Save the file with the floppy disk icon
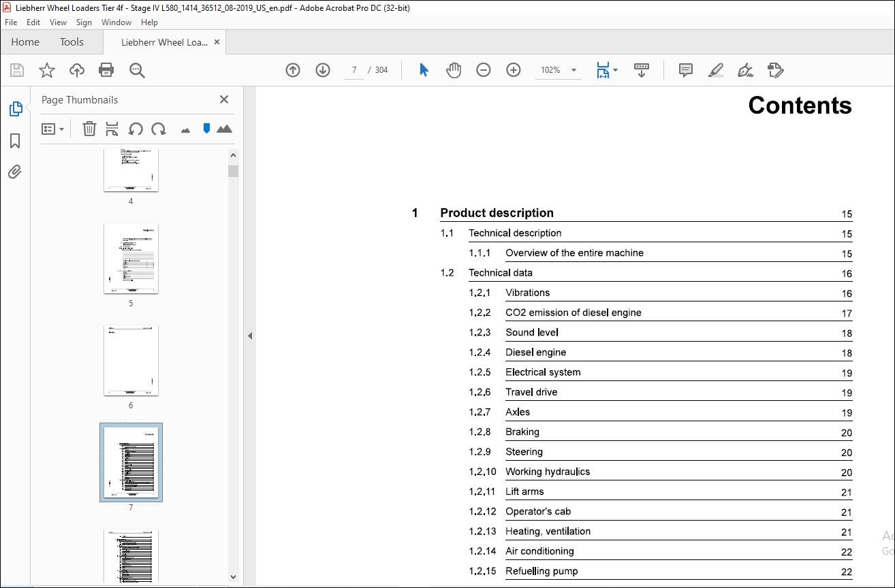The height and width of the screenshot is (588, 895). point(17,70)
